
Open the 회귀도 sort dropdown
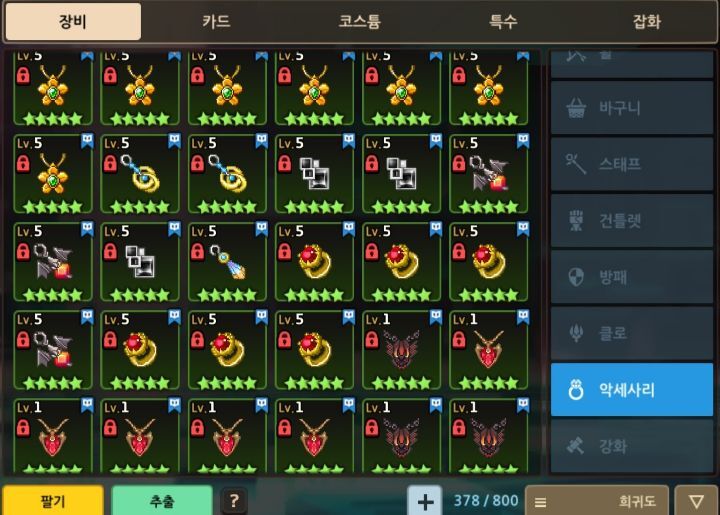596,501
